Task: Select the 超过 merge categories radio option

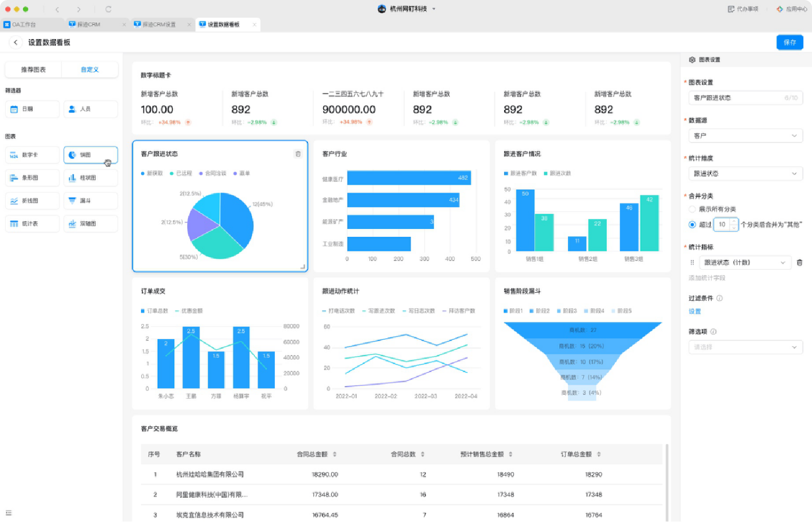Action: pyautogui.click(x=692, y=224)
